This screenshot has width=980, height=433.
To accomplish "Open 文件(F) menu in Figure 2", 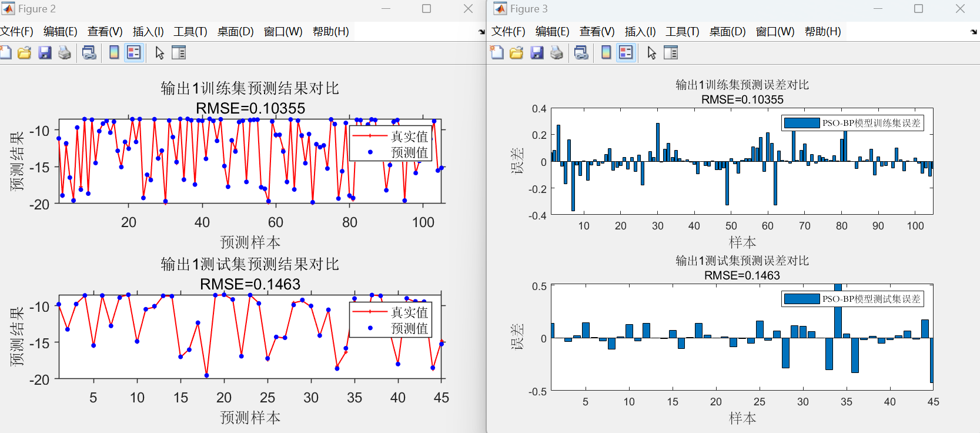I will coord(16,32).
